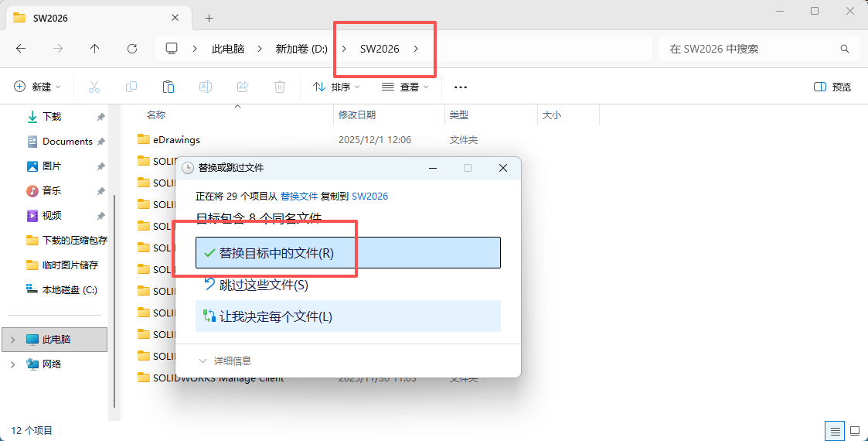The width and height of the screenshot is (868, 441).
Task: Click the 2025/12/1 12:06 date cell
Action: point(375,140)
